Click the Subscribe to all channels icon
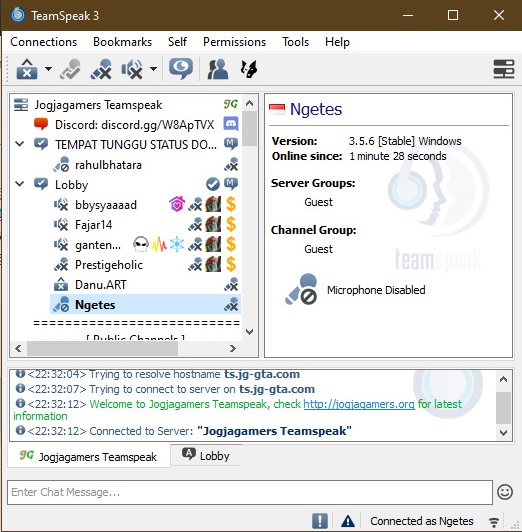Image resolution: width=522 pixels, height=532 pixels. pyautogui.click(x=70, y=69)
